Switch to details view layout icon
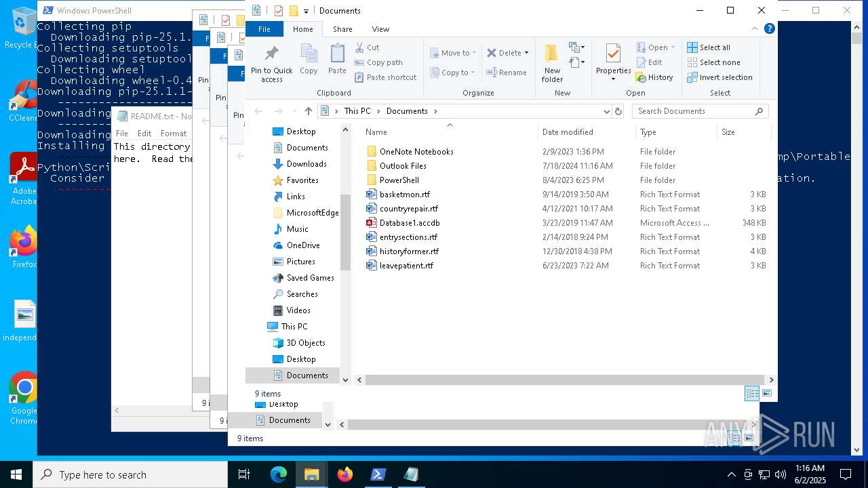Screen dimensions: 868x488 (x=751, y=393)
